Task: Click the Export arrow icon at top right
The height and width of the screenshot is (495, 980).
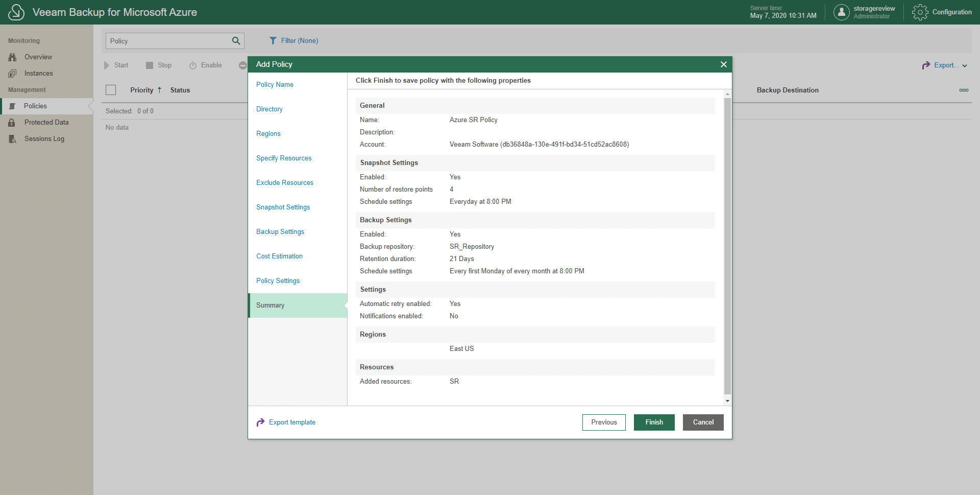Action: 926,65
